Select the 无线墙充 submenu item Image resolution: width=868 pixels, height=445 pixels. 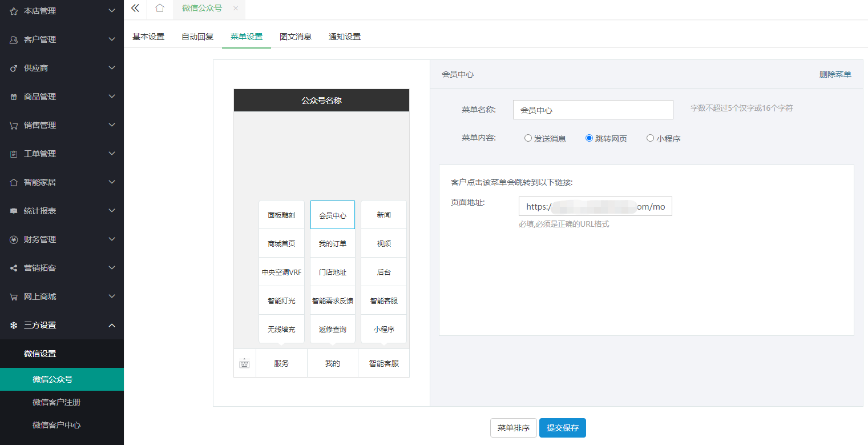[x=281, y=329]
